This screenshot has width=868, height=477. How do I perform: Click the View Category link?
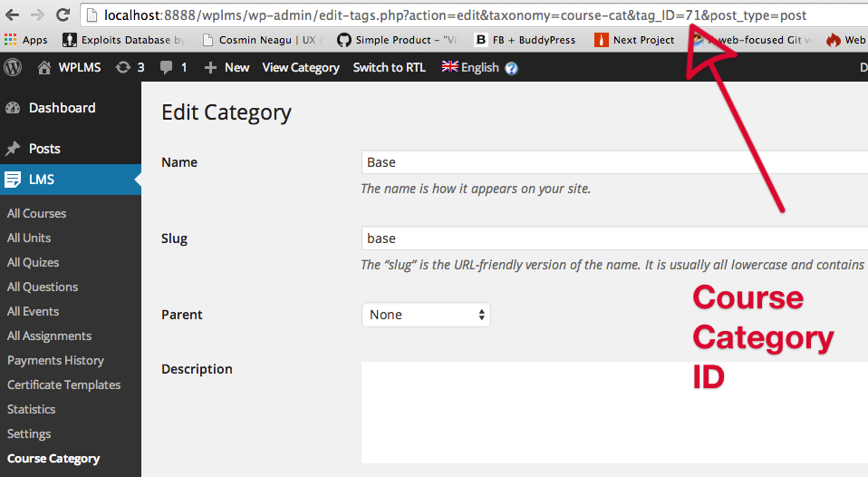[x=301, y=68]
